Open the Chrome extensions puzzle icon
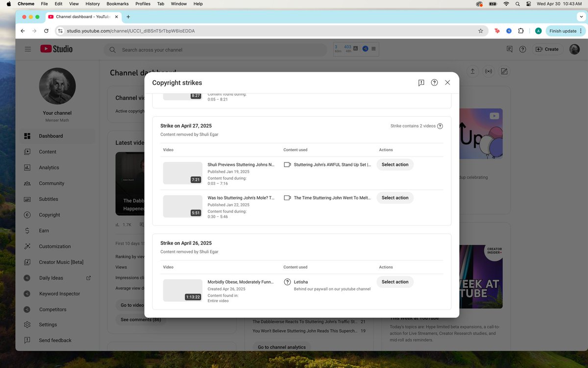The width and height of the screenshot is (588, 368). click(x=521, y=31)
